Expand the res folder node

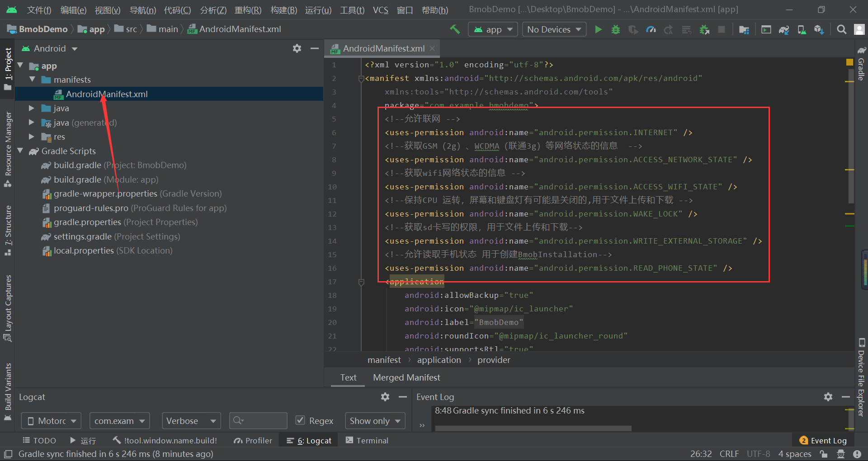click(x=32, y=136)
